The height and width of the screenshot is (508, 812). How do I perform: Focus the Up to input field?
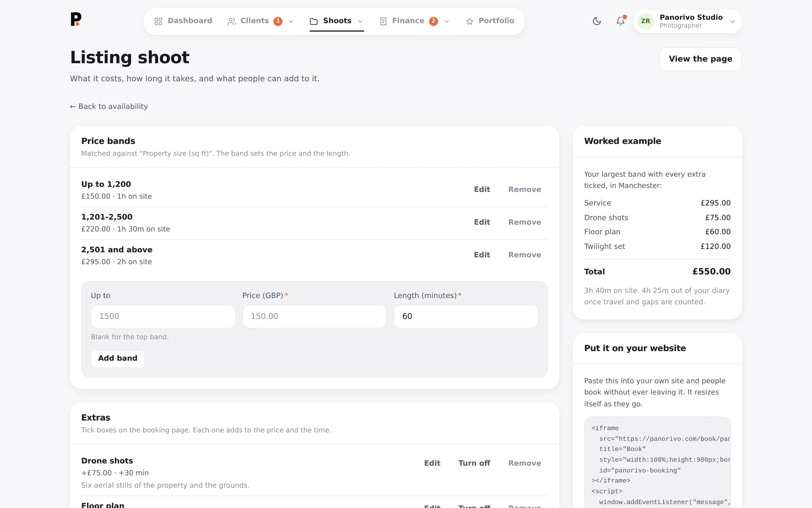(163, 316)
